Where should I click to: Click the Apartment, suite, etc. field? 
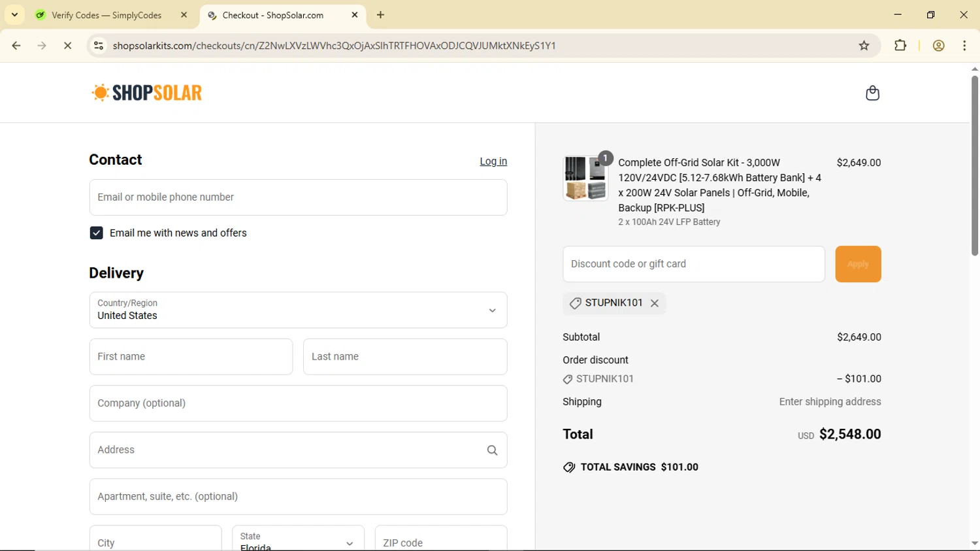(x=298, y=497)
